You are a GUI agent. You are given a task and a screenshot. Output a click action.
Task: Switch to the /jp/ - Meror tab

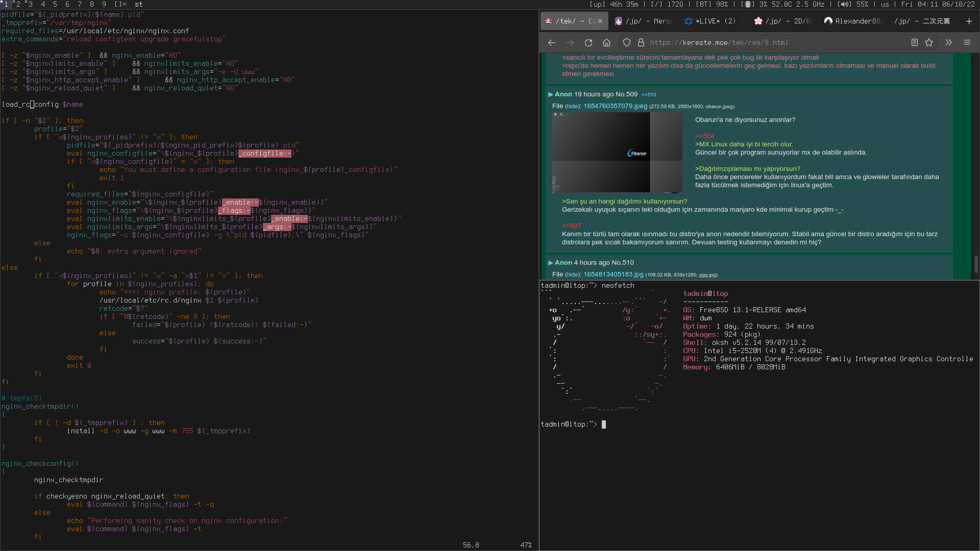pyautogui.click(x=643, y=21)
